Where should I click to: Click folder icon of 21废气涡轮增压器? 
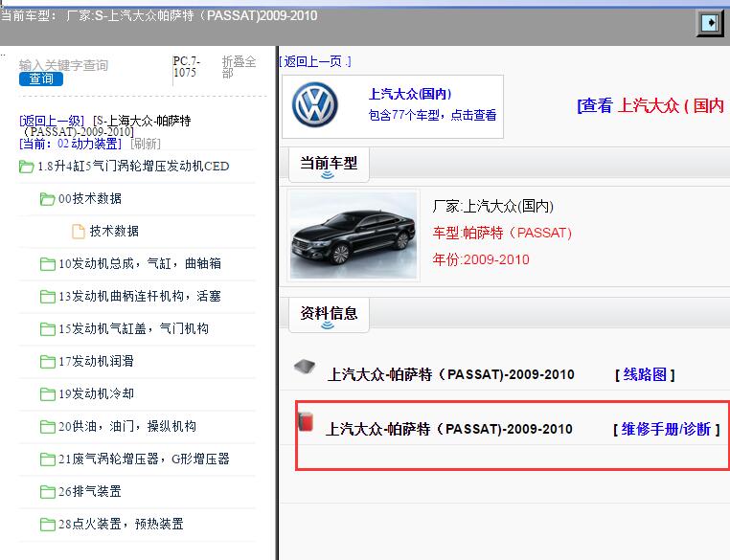(47, 459)
